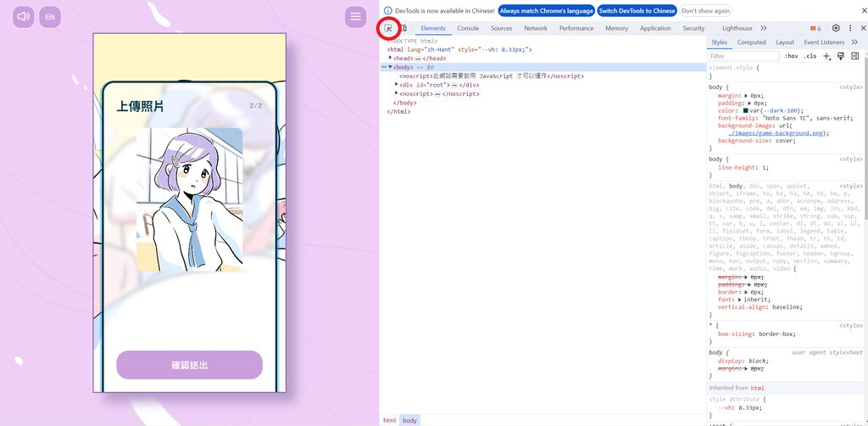
Task: Open the Network tab
Action: [536, 28]
